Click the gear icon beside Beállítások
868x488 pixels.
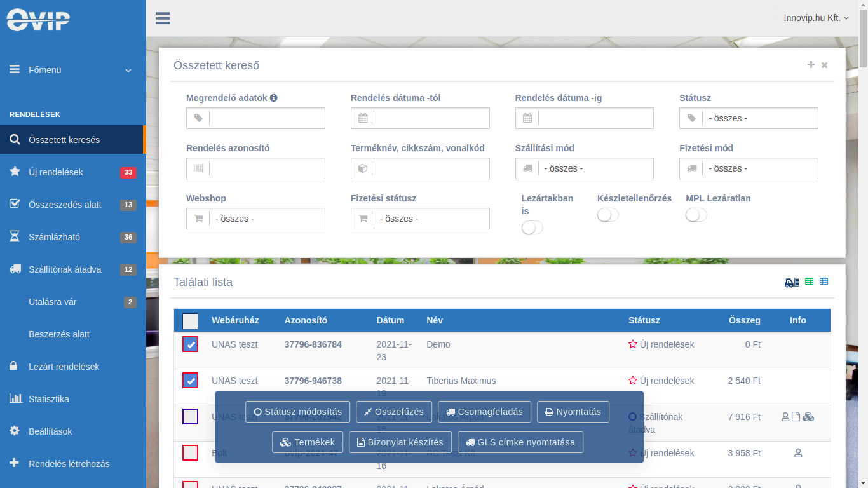click(15, 431)
